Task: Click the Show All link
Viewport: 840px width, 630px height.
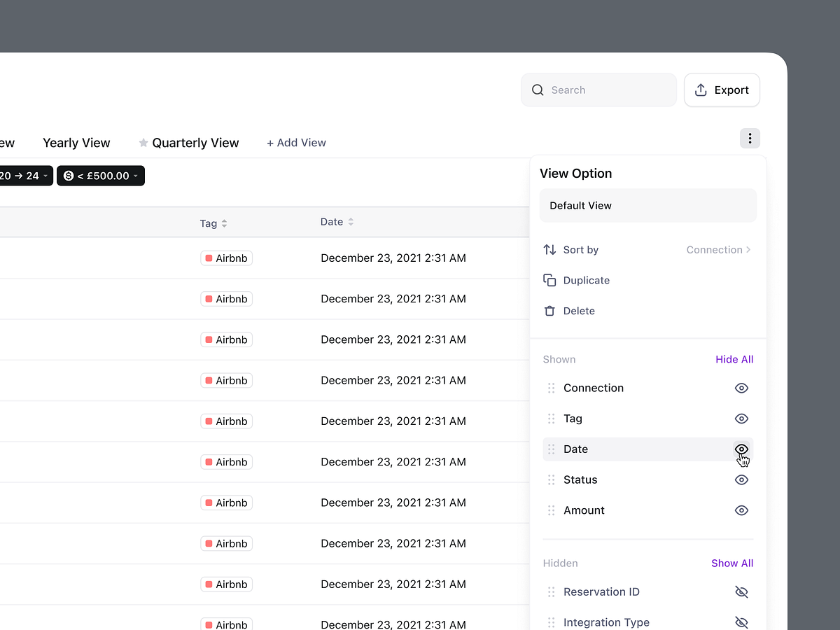Action: pyautogui.click(x=732, y=563)
